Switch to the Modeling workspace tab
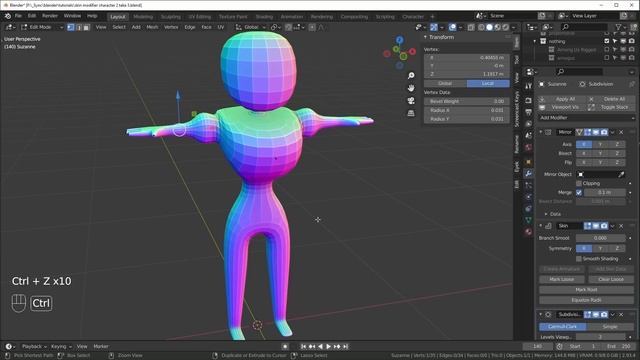Screen dimensions: 640x360 (x=143, y=17)
